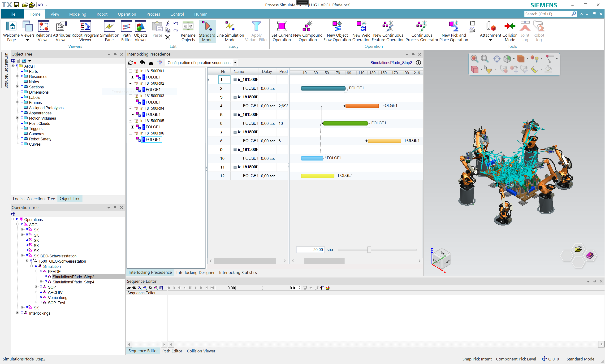The image size is (605, 364).
Task: Collapse the ir_181500R01 tree node
Action: tap(131, 71)
